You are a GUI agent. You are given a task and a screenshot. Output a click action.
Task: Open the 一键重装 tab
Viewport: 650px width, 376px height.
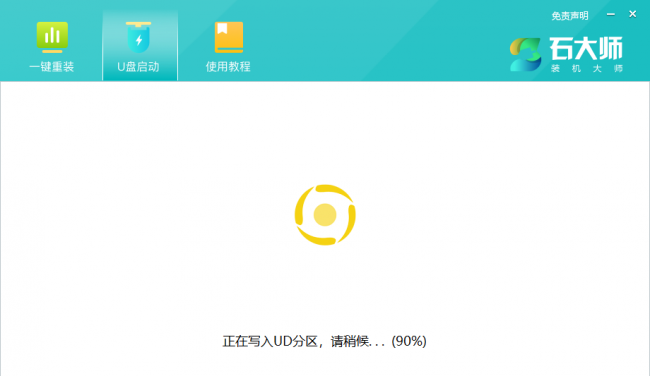(52, 46)
